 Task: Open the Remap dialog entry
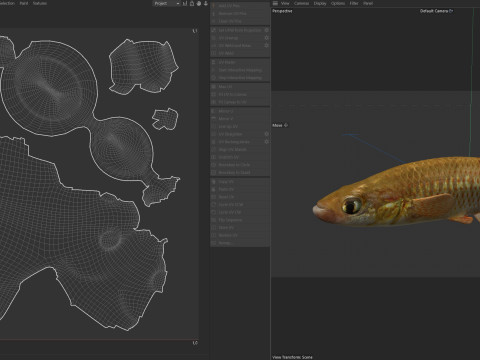pyautogui.click(x=240, y=243)
